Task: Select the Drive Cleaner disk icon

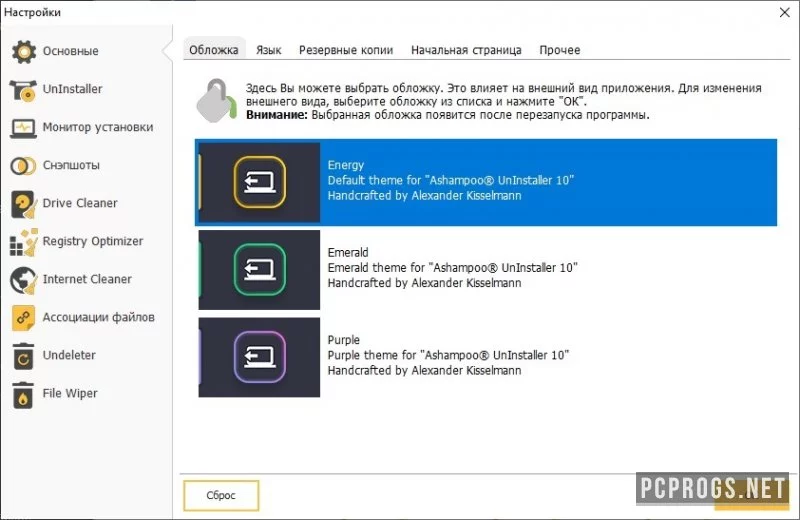Action: point(23,204)
